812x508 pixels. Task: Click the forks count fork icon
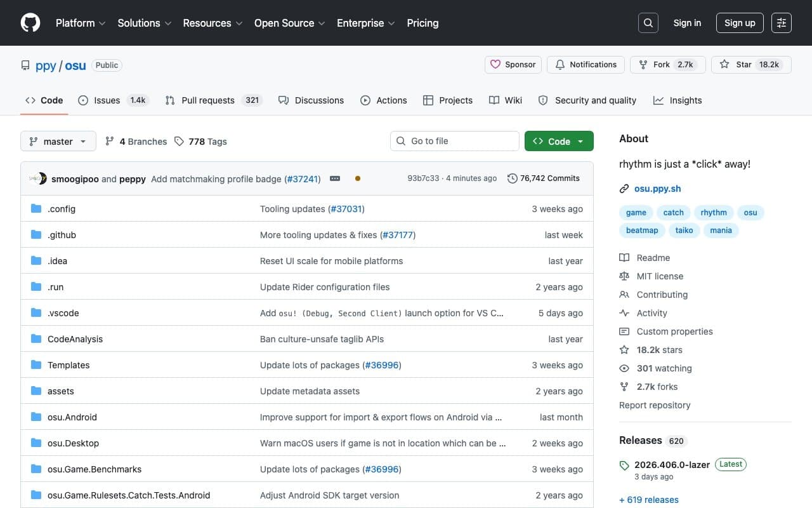pyautogui.click(x=624, y=387)
